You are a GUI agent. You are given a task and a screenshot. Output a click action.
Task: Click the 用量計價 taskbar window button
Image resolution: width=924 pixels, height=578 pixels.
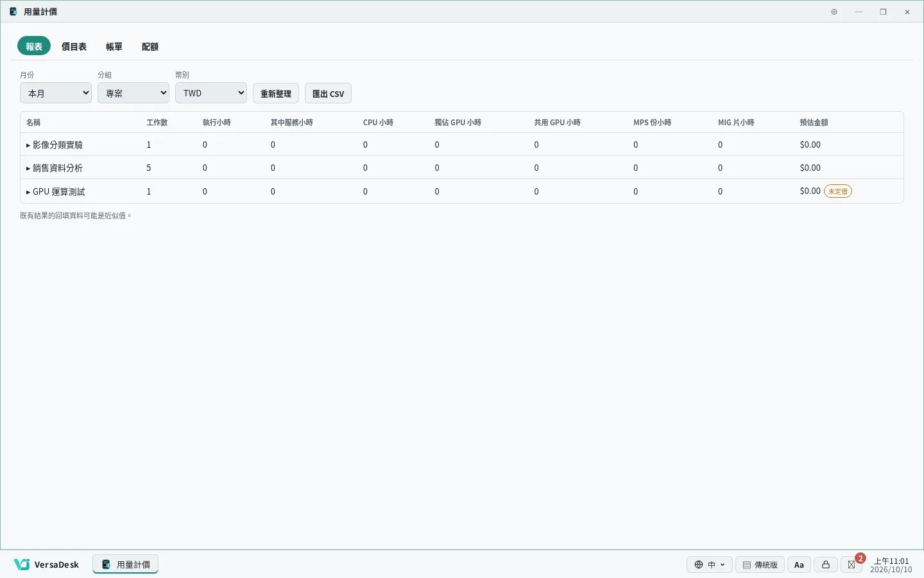coord(126,565)
